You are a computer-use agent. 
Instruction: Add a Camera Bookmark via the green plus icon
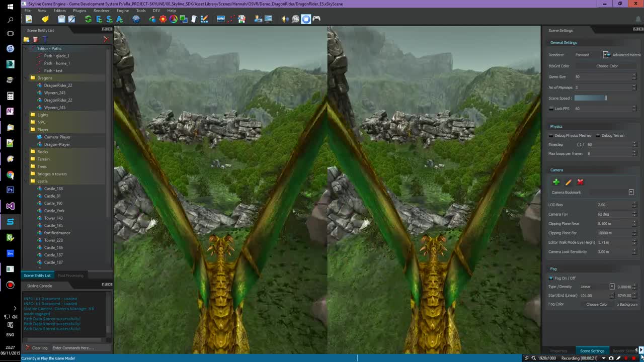click(556, 182)
